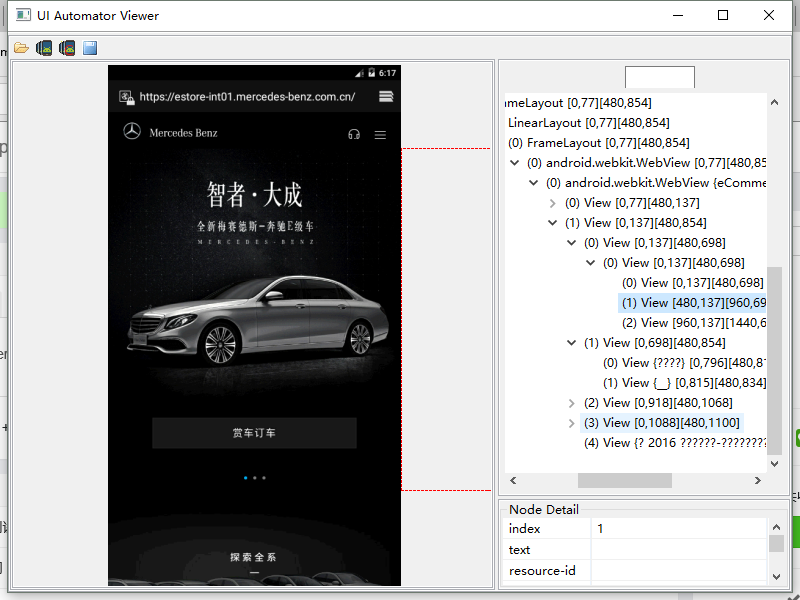The width and height of the screenshot is (800, 600).
Task: Click the 赏车订车 button in the screenshot
Action: tap(254, 433)
